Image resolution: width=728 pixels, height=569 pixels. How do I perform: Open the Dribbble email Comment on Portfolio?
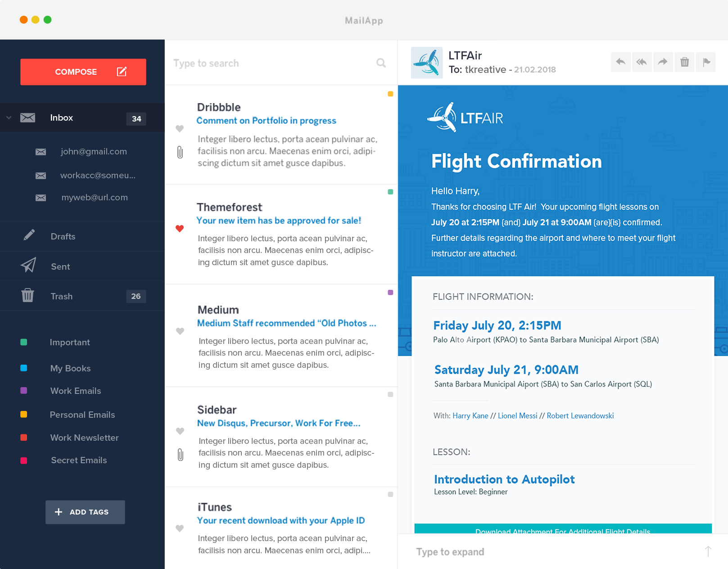pyautogui.click(x=281, y=135)
